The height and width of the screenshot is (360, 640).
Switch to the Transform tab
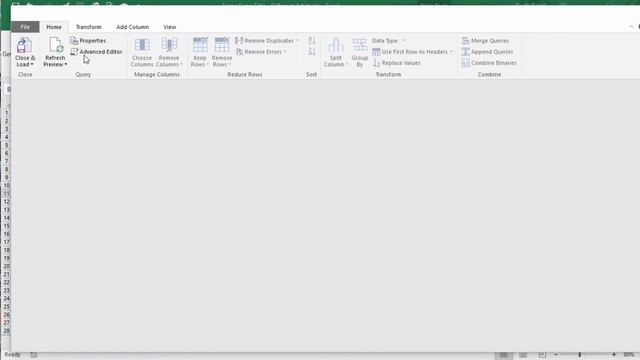pos(89,27)
